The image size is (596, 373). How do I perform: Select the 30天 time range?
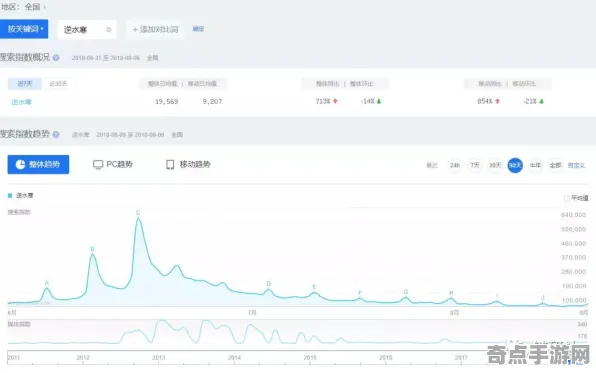pos(495,165)
